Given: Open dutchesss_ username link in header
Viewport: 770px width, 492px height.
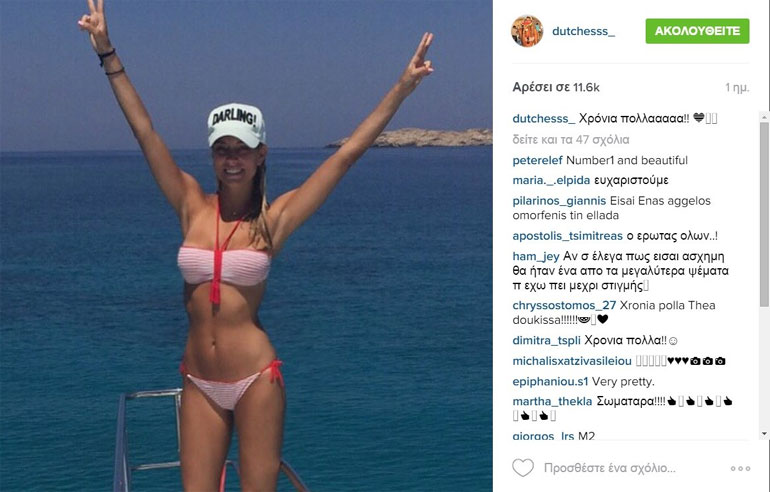Looking at the screenshot, I should point(583,31).
